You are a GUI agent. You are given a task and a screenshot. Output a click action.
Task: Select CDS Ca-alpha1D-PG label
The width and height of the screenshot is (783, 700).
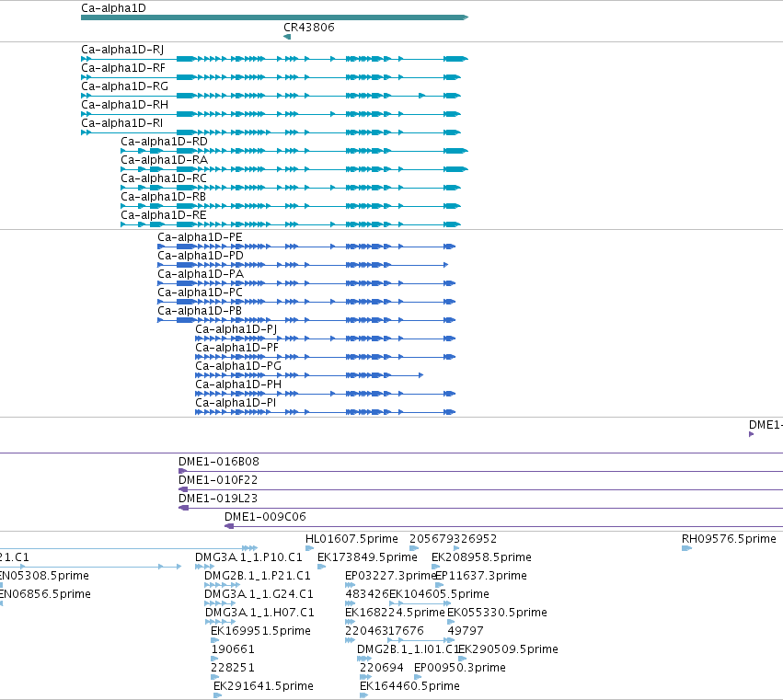pyautogui.click(x=238, y=367)
